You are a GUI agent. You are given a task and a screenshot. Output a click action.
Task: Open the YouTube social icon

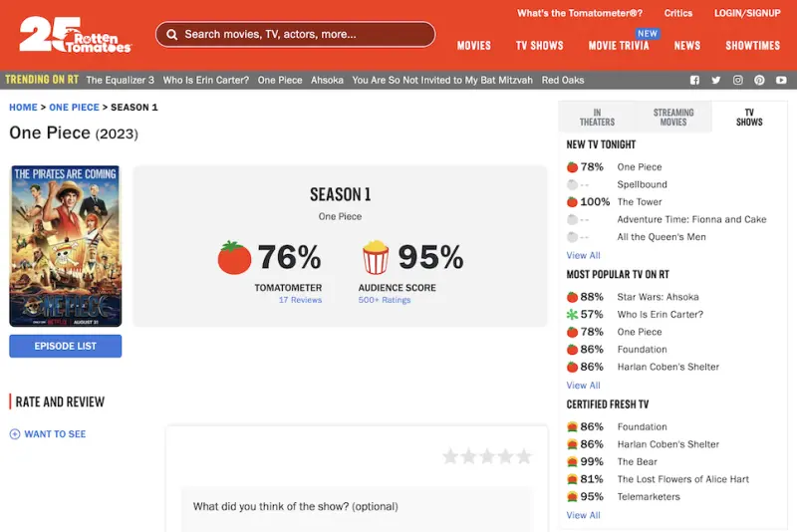click(x=781, y=81)
